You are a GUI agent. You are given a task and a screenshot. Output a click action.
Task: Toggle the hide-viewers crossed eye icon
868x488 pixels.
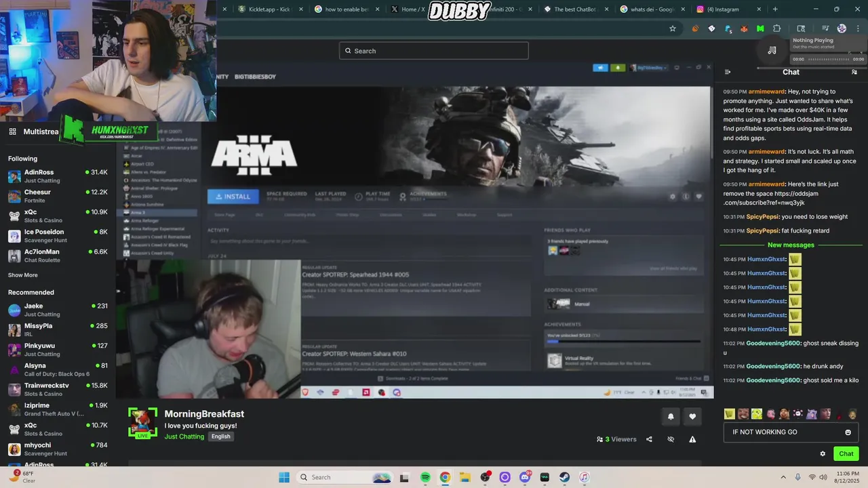[671, 439]
